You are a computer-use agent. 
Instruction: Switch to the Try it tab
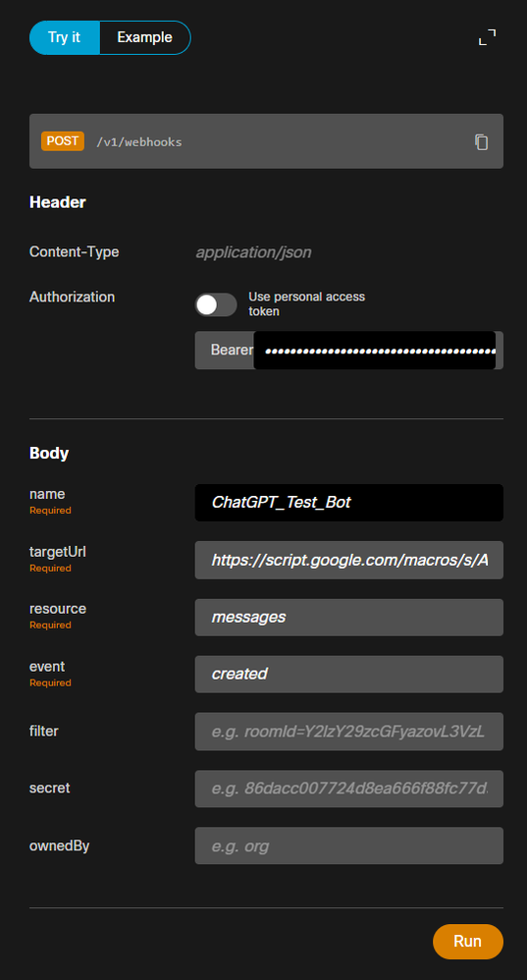pos(65,37)
